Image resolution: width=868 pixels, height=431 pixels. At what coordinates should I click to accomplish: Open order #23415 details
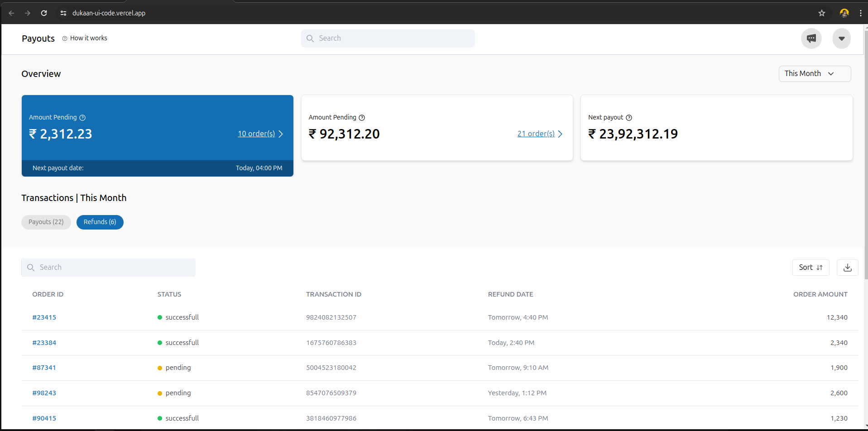44,317
